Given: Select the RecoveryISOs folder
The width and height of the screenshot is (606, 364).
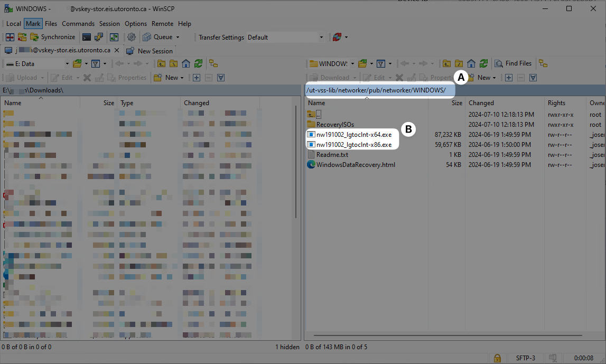Looking at the screenshot, I should click(330, 125).
